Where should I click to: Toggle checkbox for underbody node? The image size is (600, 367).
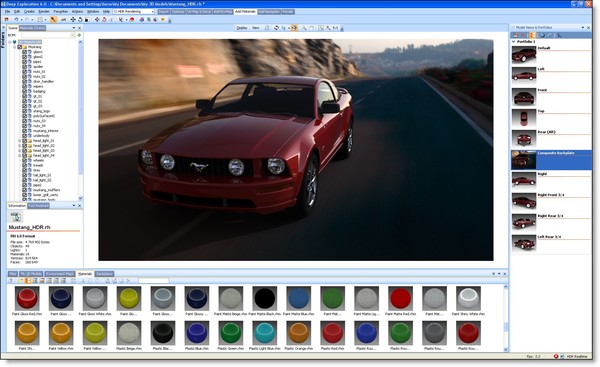tap(24, 136)
